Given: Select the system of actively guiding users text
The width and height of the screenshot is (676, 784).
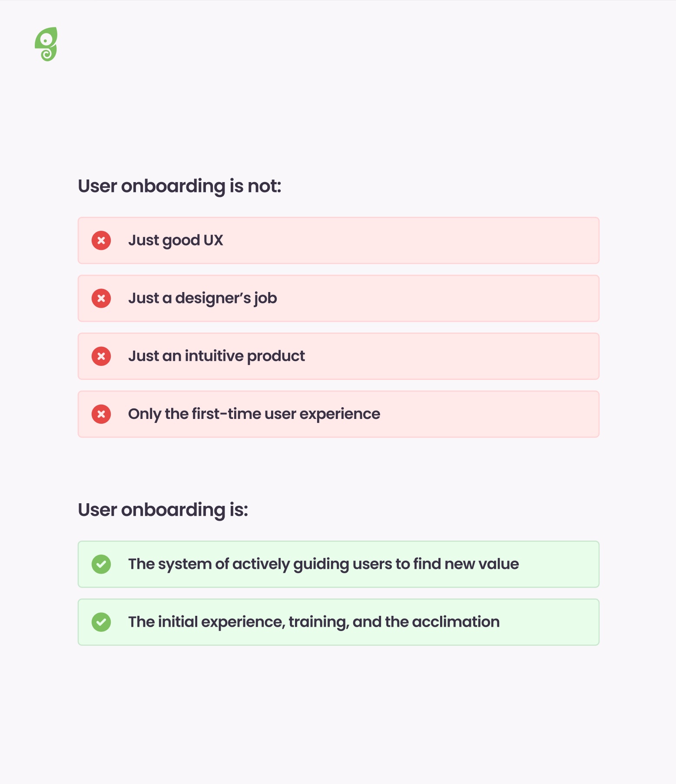Looking at the screenshot, I should pos(324,564).
